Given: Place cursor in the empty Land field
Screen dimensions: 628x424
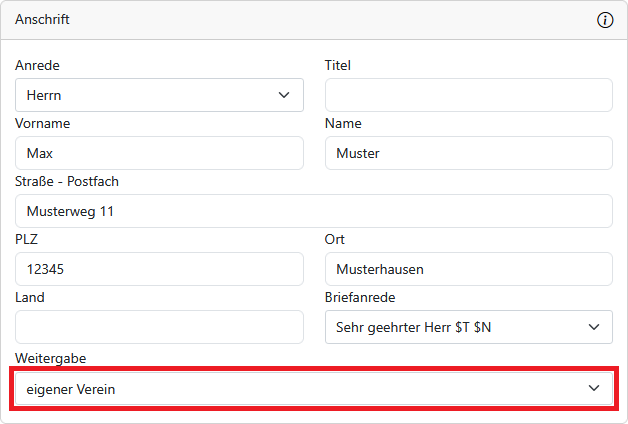Looking at the screenshot, I should pos(159,327).
